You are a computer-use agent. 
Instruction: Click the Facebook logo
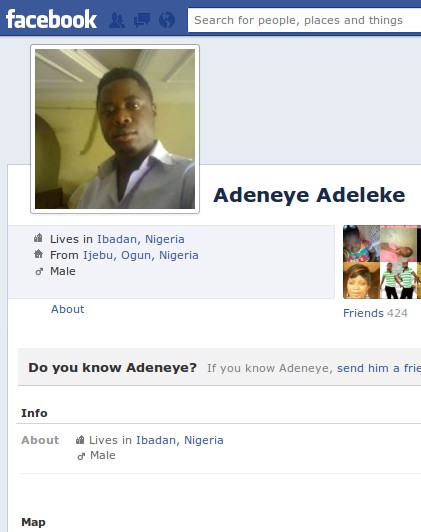pos(52,19)
